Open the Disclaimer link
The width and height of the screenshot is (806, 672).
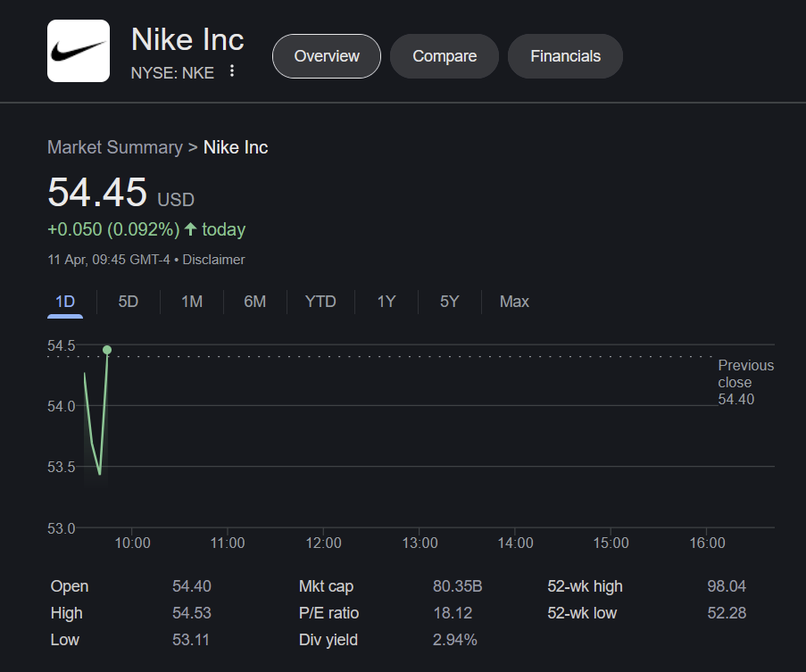[x=214, y=260]
